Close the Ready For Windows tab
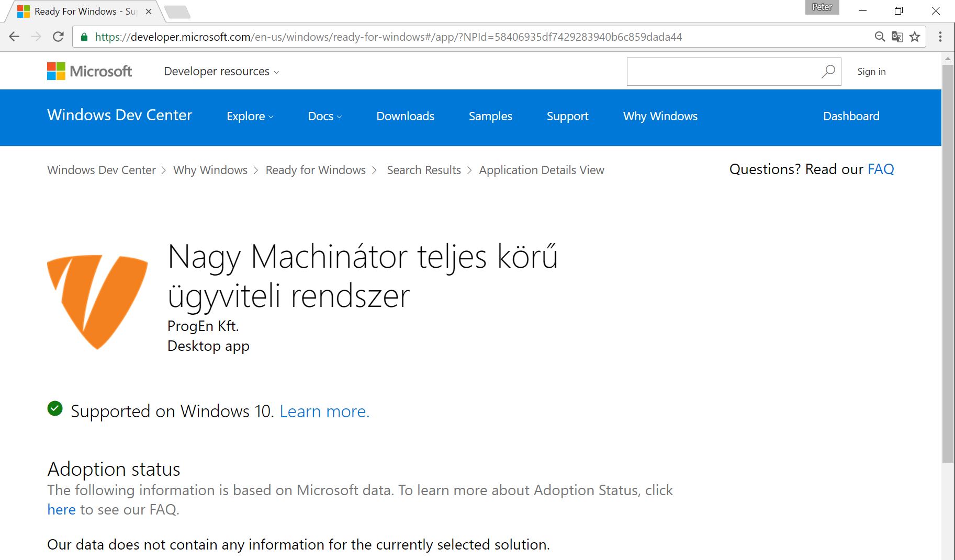 pos(149,11)
